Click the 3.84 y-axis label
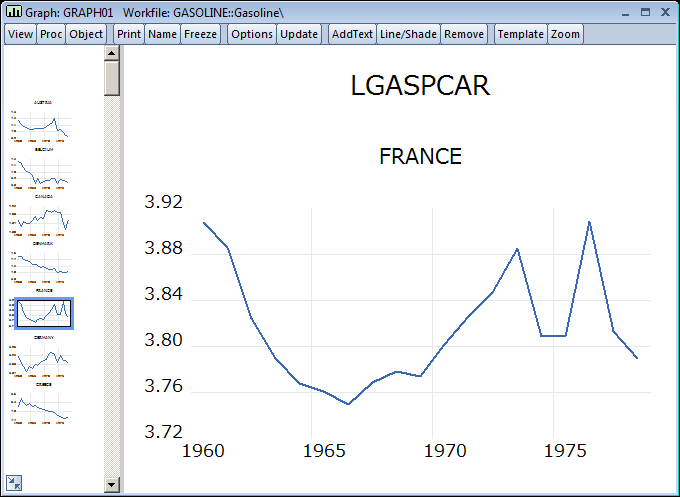The width and height of the screenshot is (680, 497). point(163,294)
